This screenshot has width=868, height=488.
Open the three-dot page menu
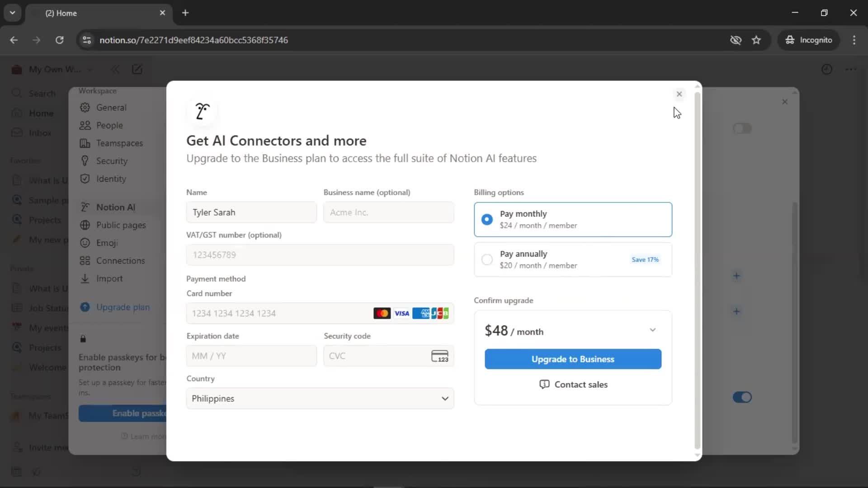coord(851,70)
